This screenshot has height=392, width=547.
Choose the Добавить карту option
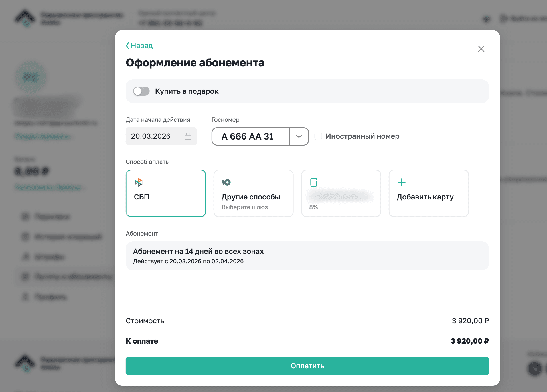point(428,193)
